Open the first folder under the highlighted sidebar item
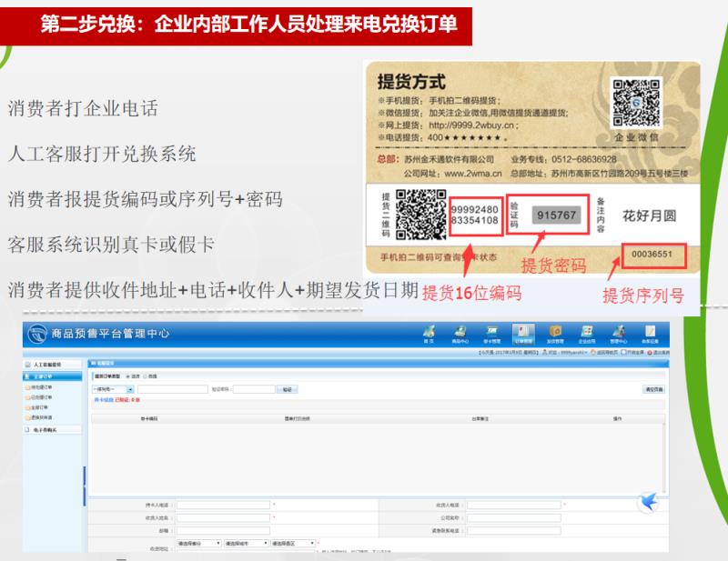Viewport: 728px width, 561px height. [38, 387]
